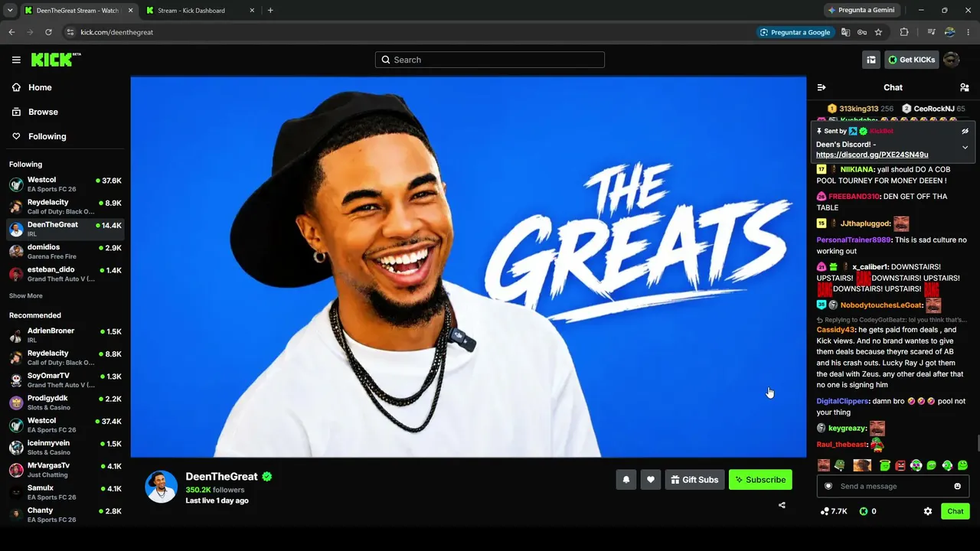Click the Get KICKs button

click(912, 60)
